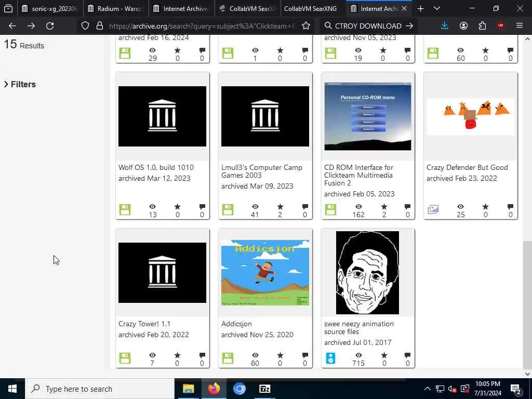Open the tracking protection shield icon
Screen dimensions: 532x399
(x=85, y=26)
